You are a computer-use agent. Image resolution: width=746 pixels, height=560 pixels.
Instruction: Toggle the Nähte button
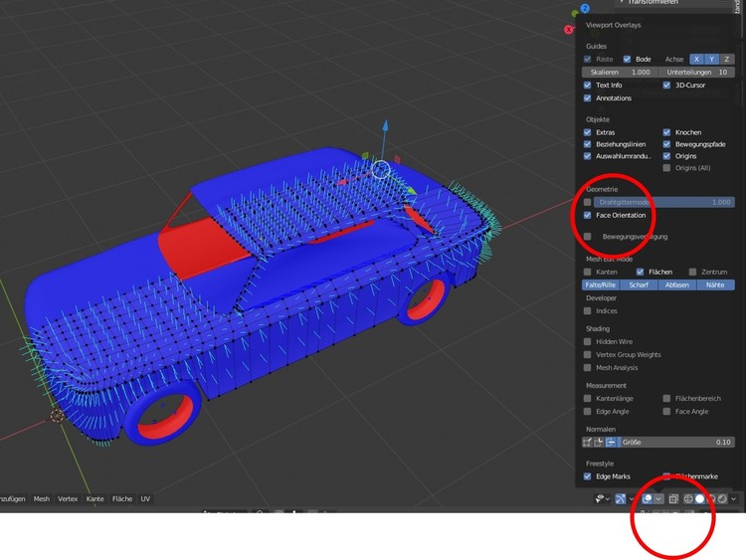715,284
